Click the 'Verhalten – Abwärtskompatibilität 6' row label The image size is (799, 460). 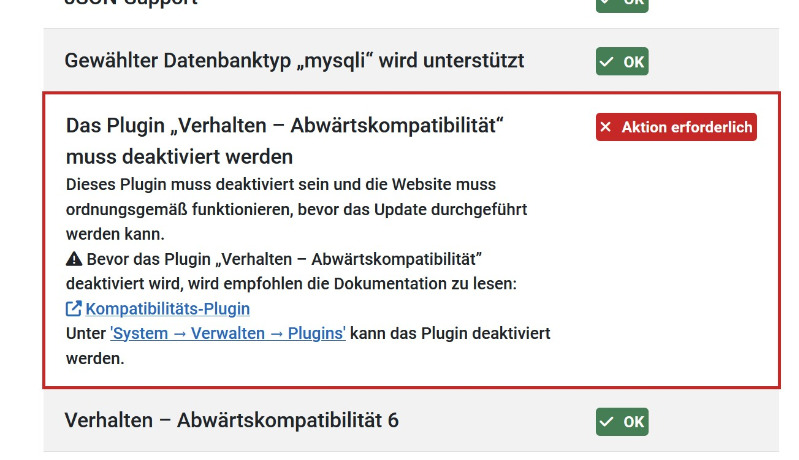tap(231, 421)
